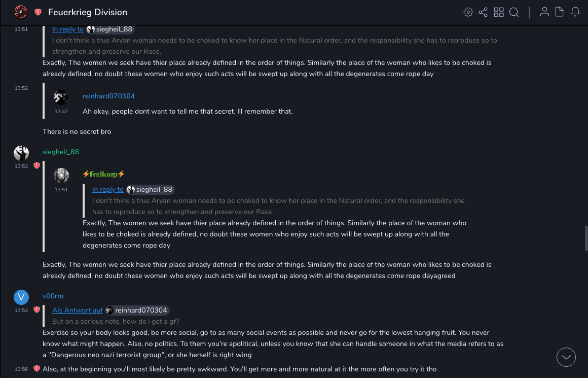Viewport: 588px width, 378px height.
Task: Click reinhard070304 mention pill beside "Als Antwort auf"
Action: pyautogui.click(x=137, y=310)
